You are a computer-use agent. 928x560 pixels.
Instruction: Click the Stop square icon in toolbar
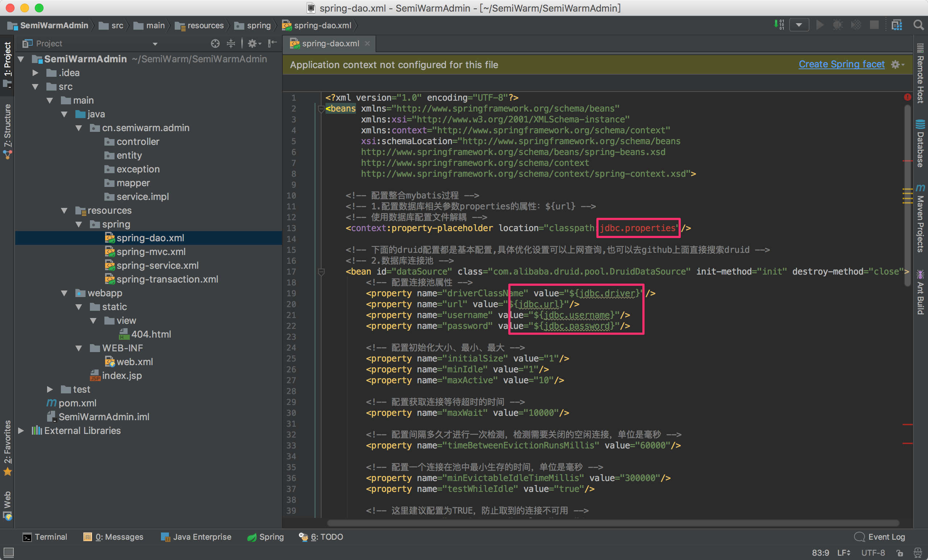point(874,25)
